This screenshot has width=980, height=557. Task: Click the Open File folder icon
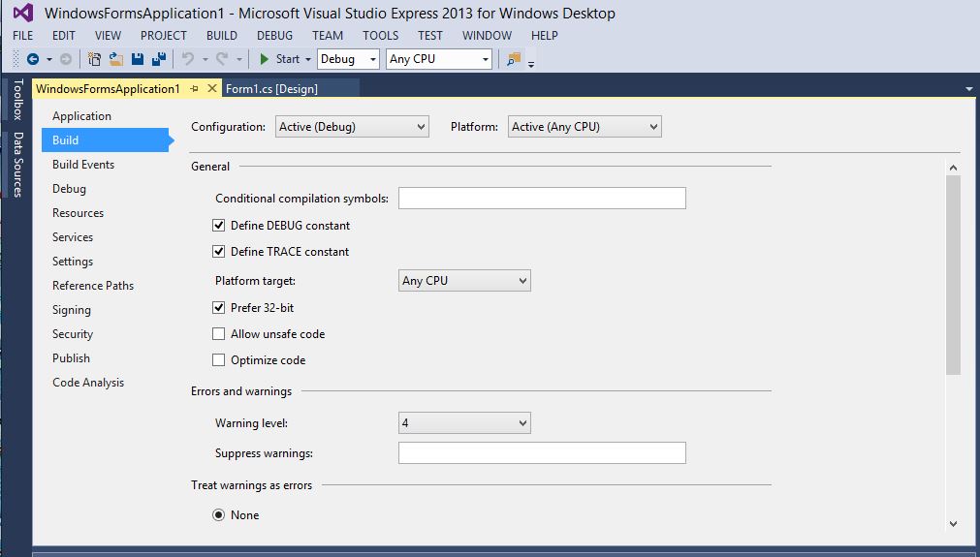pos(115,59)
